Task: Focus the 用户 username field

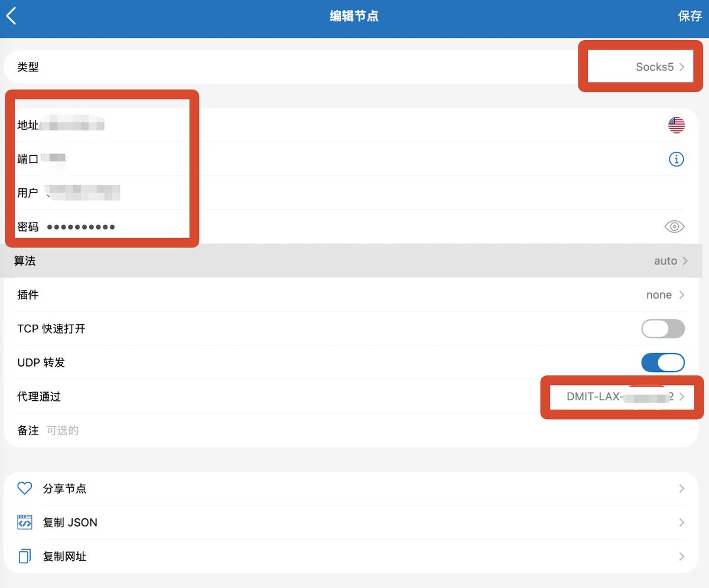Action: point(351,192)
